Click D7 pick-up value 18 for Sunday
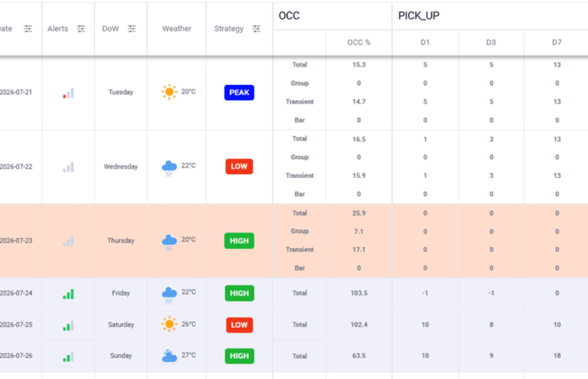The width and height of the screenshot is (588, 379). [557, 355]
